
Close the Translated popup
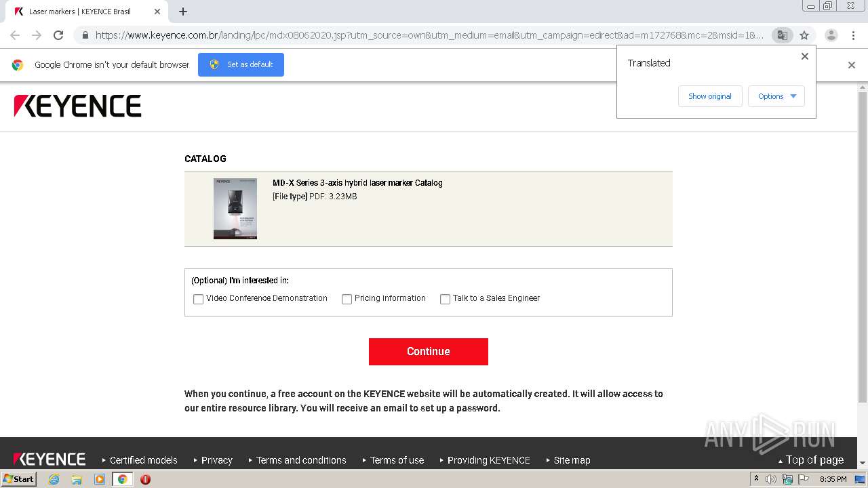coord(805,56)
